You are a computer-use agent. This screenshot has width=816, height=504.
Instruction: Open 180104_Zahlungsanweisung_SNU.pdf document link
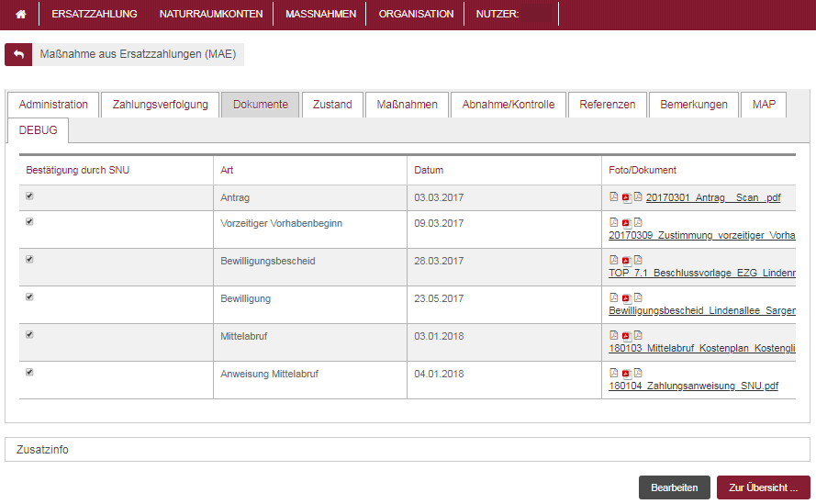(x=693, y=386)
